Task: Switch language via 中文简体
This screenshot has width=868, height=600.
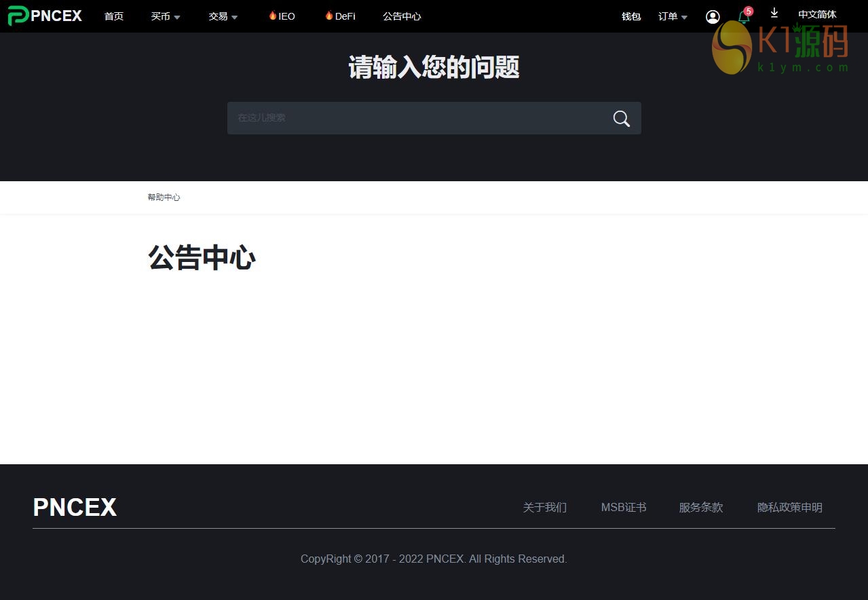Action: pyautogui.click(x=817, y=14)
